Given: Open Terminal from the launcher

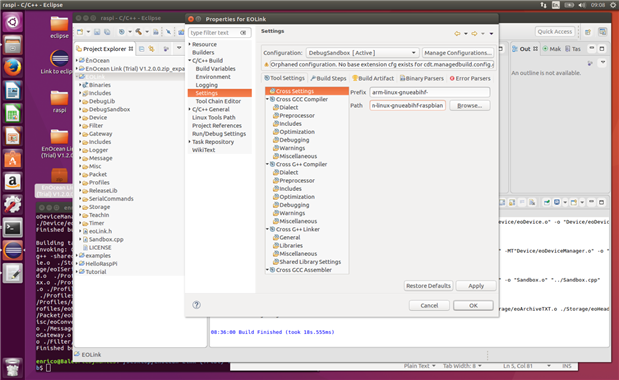Looking at the screenshot, I should (x=13, y=228).
